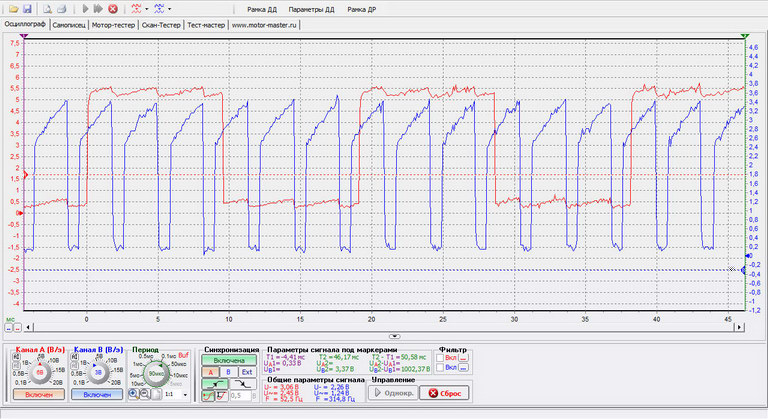Click the print icon in toolbar
The width and height of the screenshot is (768, 419).
[x=63, y=8]
